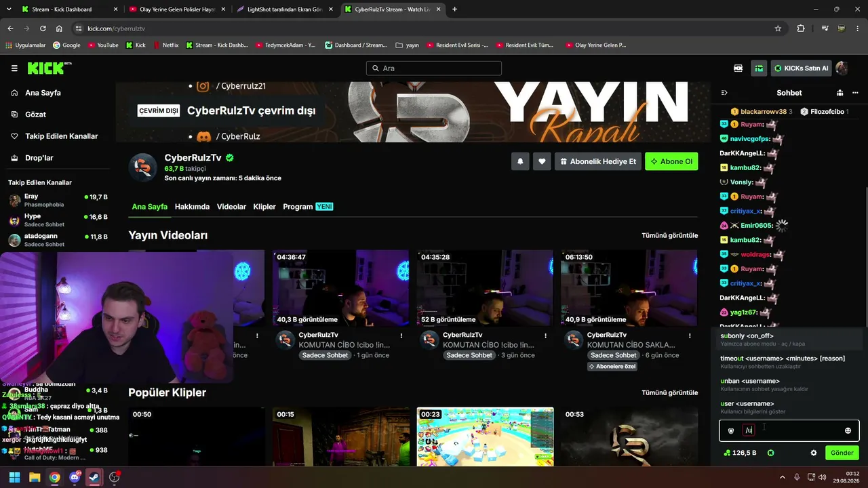Reload the page in Chrome

point(43,28)
